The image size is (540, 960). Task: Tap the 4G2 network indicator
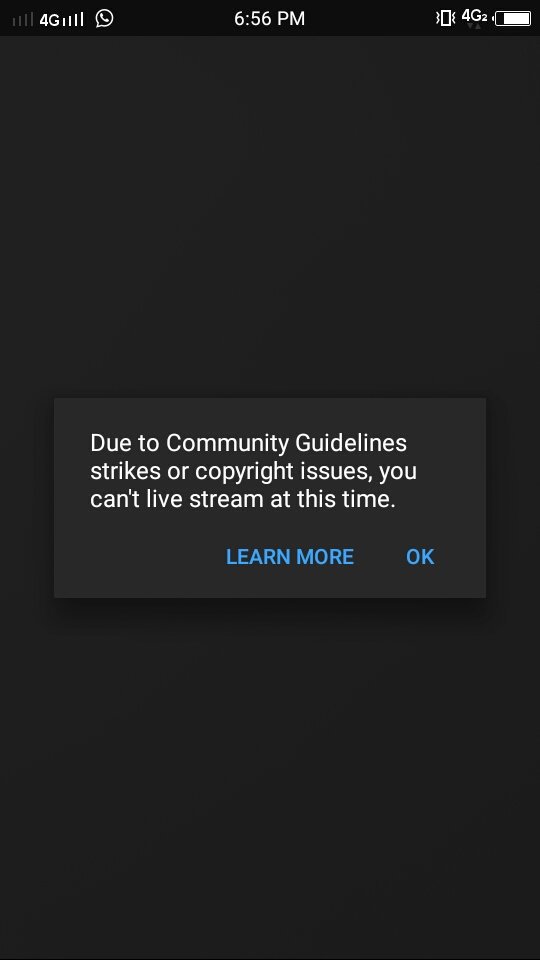click(474, 15)
